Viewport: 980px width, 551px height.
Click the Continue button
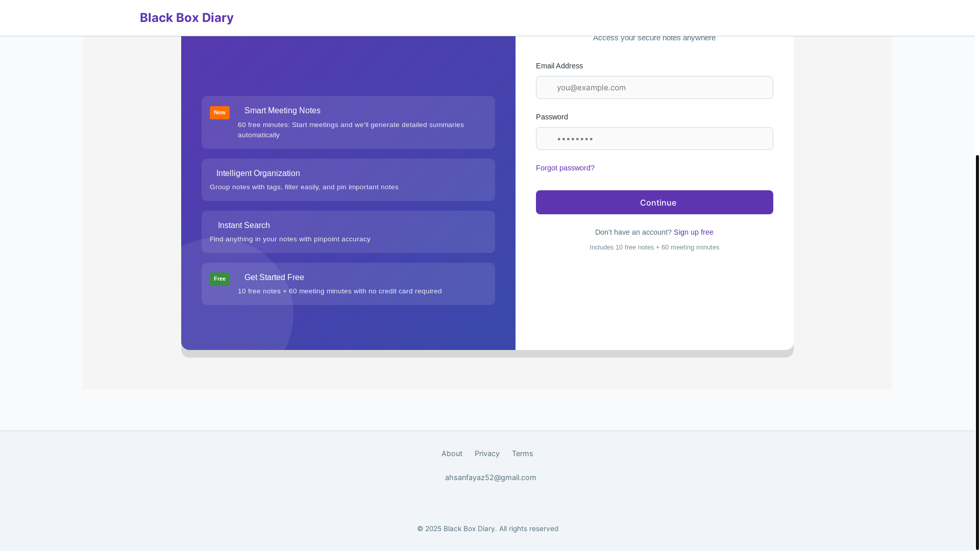point(654,203)
